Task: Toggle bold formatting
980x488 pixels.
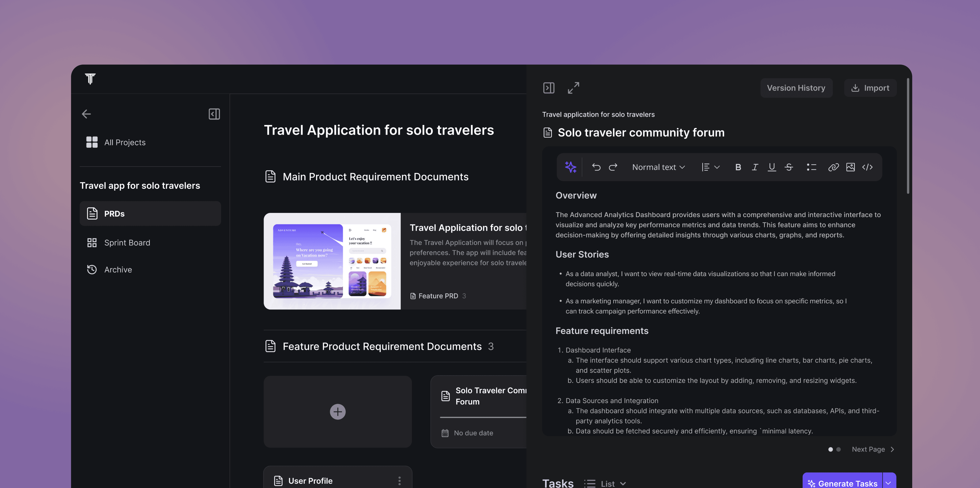Action: coord(738,167)
